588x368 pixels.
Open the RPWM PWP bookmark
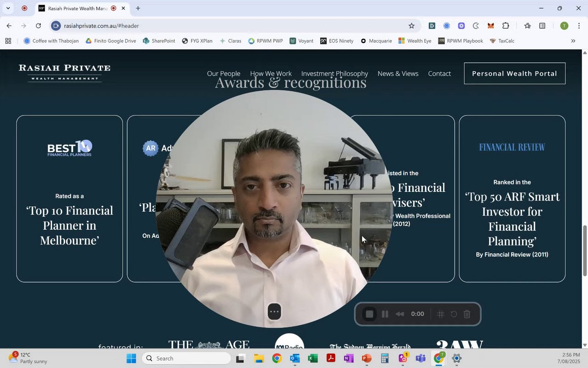pyautogui.click(x=266, y=41)
